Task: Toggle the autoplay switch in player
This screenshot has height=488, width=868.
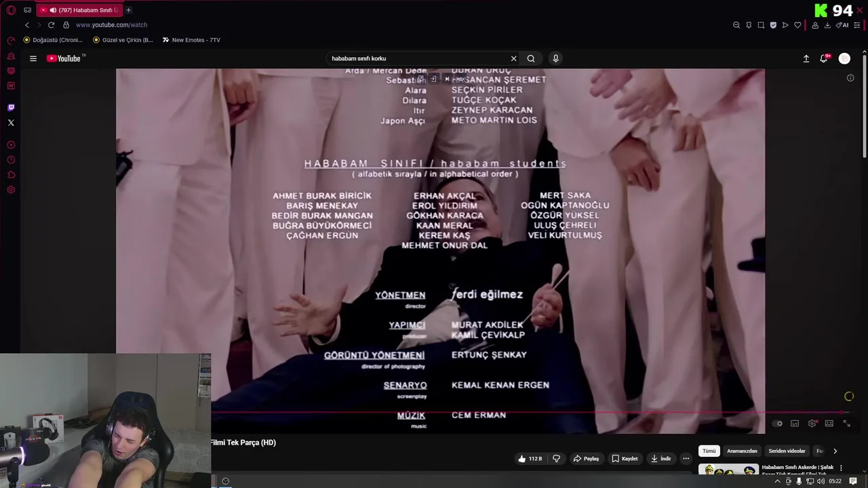Action: [x=778, y=424]
